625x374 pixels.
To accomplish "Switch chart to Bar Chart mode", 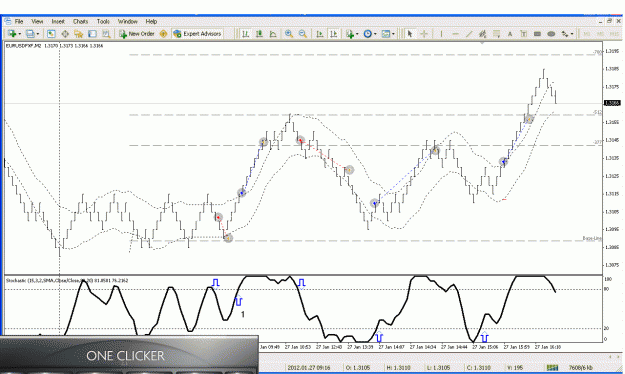I will tap(246, 34).
